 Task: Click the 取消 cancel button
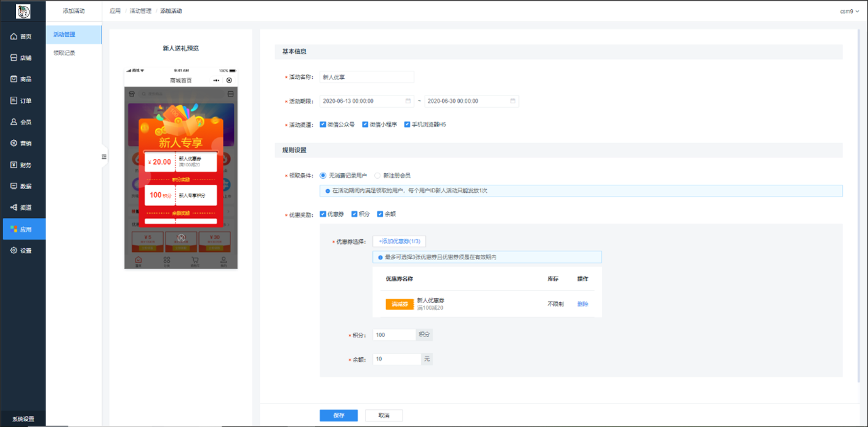point(384,415)
